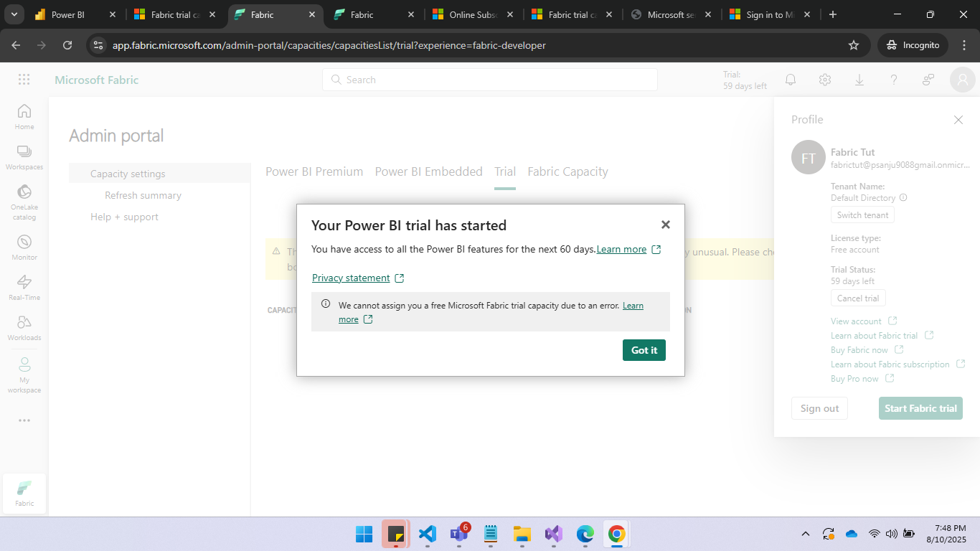Open the new tab plus button

click(832, 14)
